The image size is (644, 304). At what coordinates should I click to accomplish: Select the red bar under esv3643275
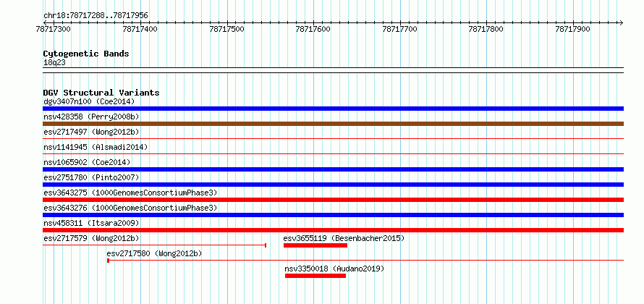click(333, 200)
